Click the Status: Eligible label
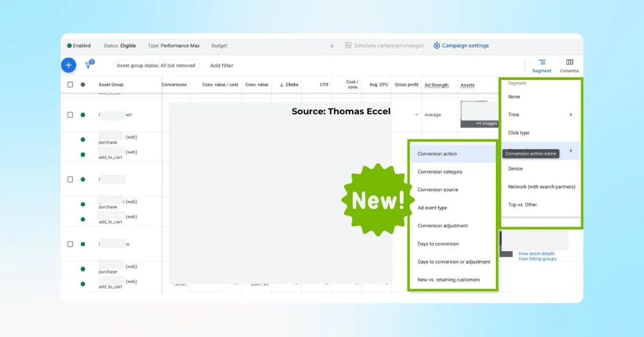The height and width of the screenshot is (337, 644). 120,46
